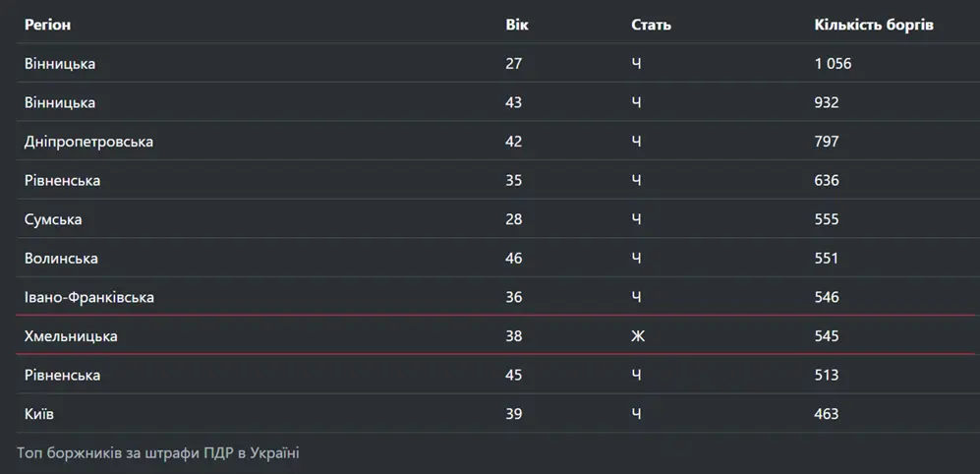This screenshot has height=474, width=980.
Task: Click the Вік column header
Action: coord(517,25)
